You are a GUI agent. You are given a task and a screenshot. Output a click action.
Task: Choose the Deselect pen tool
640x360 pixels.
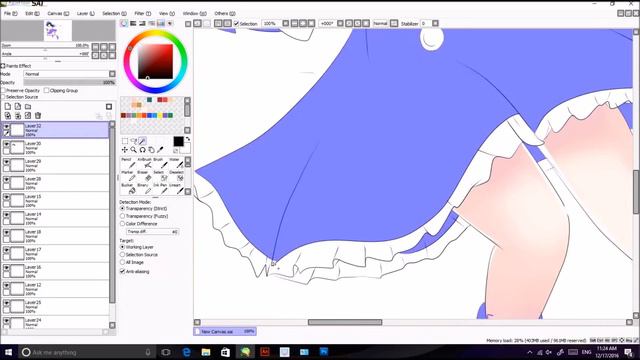[x=177, y=176]
